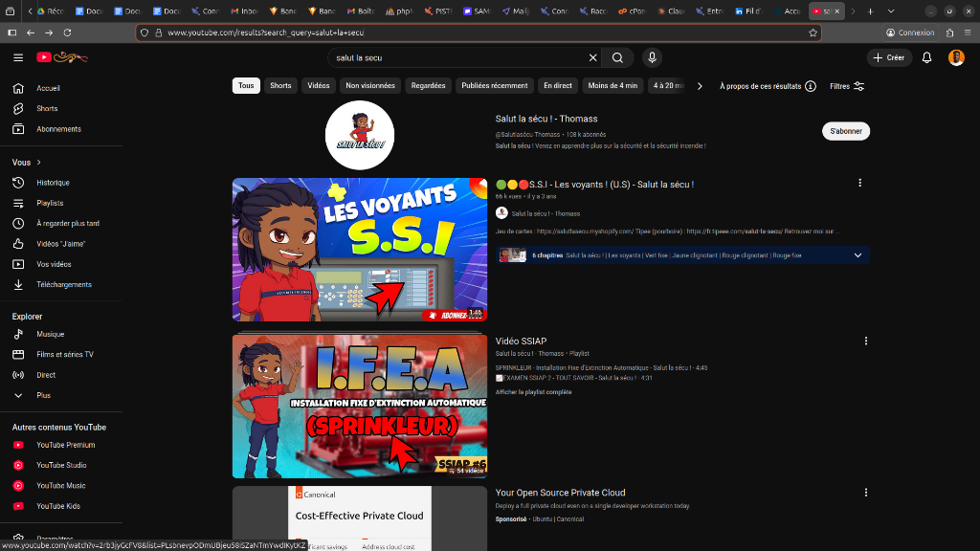Open Afficher la playlist complète link
980x551 pixels.
[x=533, y=392]
